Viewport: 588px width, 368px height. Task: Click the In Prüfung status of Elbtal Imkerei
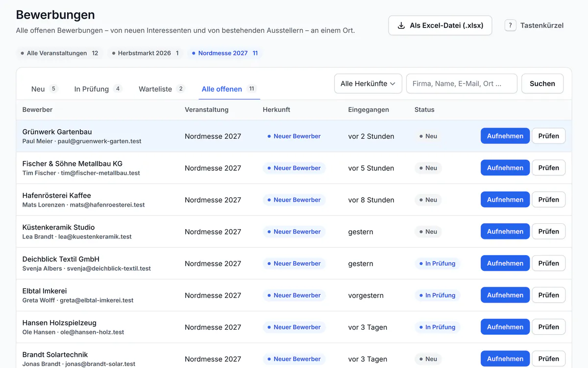437,295
